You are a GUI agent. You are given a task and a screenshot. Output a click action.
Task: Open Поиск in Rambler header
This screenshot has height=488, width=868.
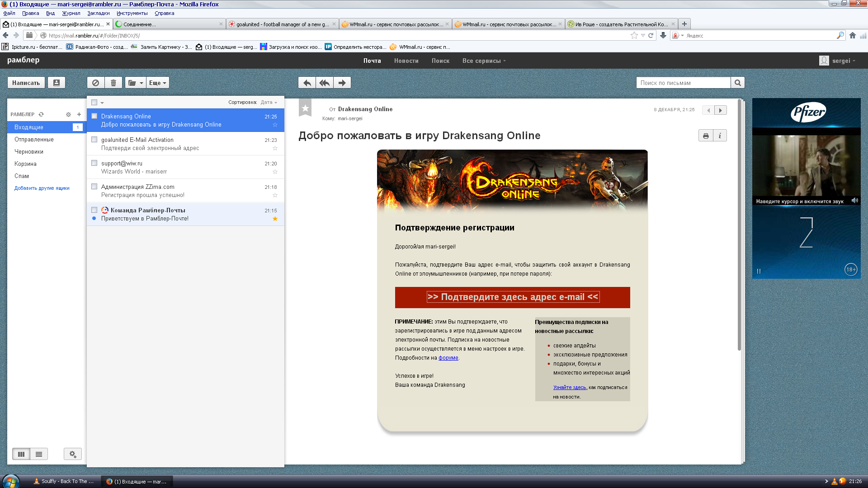click(440, 61)
